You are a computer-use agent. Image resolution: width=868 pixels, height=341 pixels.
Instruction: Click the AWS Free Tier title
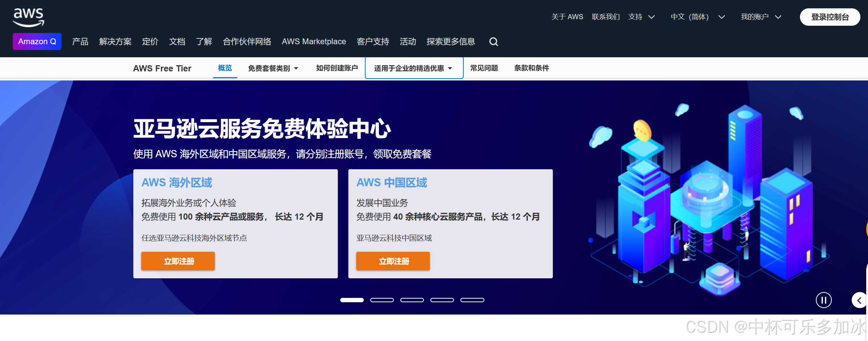pyautogui.click(x=162, y=68)
